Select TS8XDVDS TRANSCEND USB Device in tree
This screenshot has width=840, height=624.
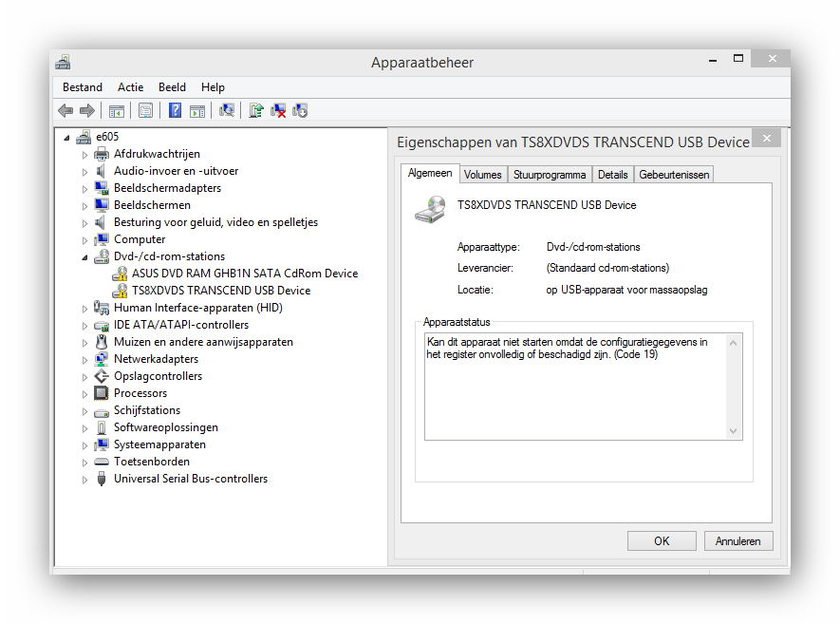tap(221, 291)
